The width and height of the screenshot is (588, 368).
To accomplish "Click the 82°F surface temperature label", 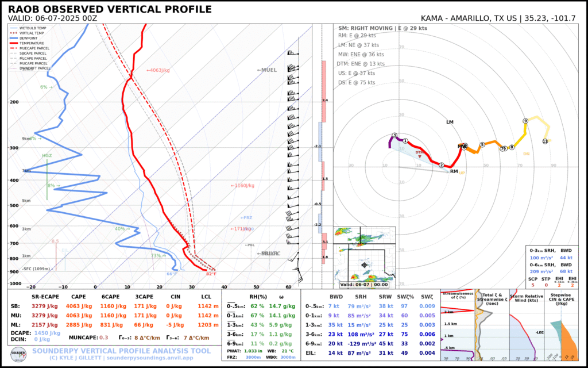I will [x=211, y=274].
